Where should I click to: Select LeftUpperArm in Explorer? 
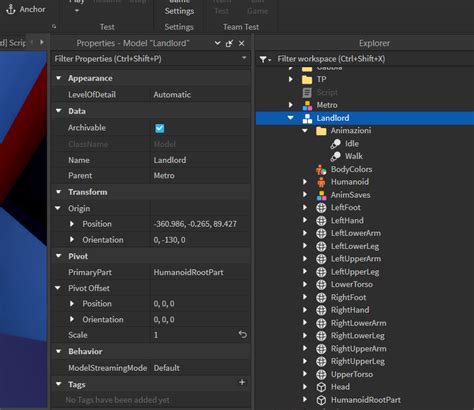point(356,259)
